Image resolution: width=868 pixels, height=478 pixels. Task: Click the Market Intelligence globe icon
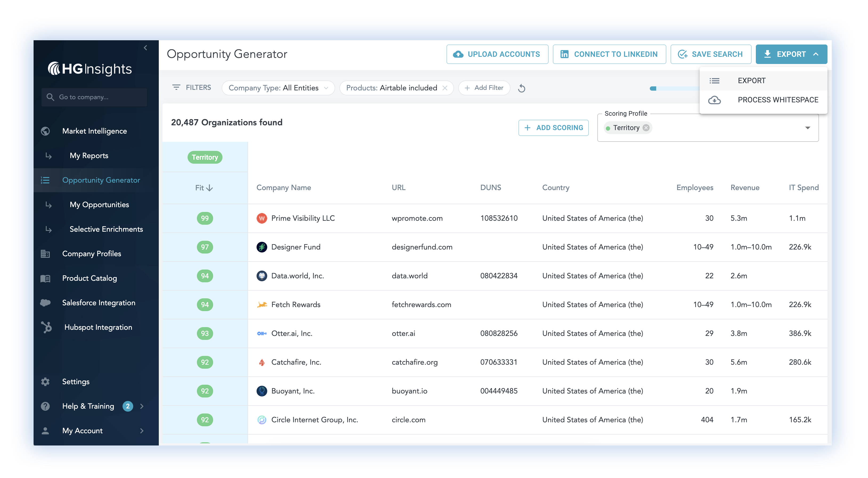click(x=46, y=131)
